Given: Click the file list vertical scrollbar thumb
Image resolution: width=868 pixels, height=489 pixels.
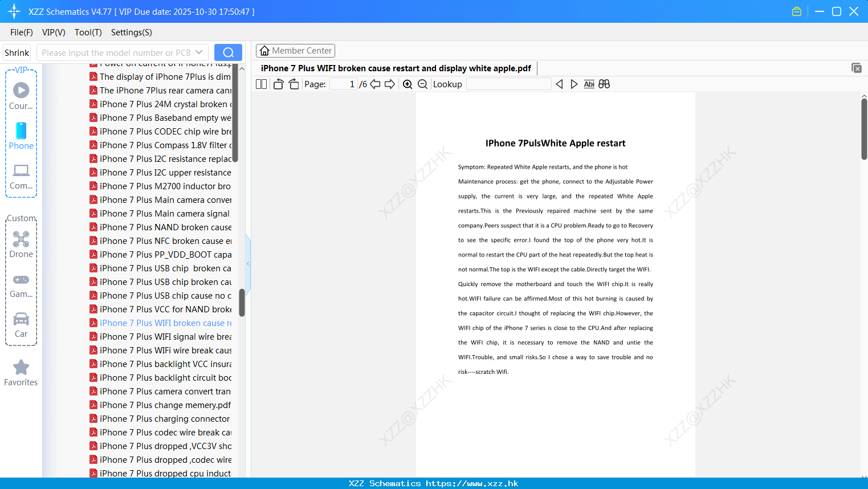Looking at the screenshot, I should pos(242,303).
